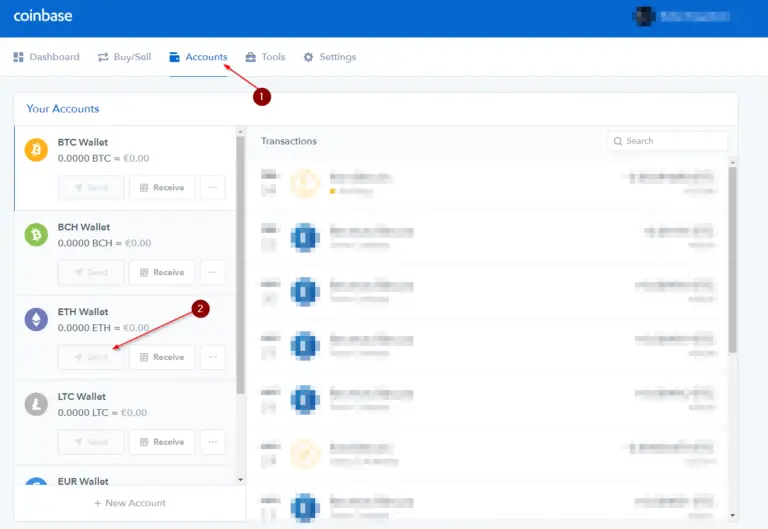Click the Accounts wallet icon
The width and height of the screenshot is (768, 529).
click(x=174, y=57)
